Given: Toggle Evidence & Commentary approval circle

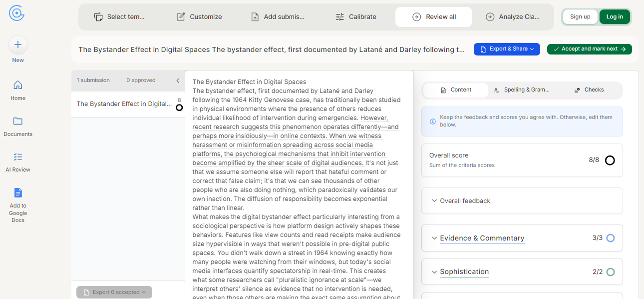Looking at the screenshot, I should coord(610,238).
